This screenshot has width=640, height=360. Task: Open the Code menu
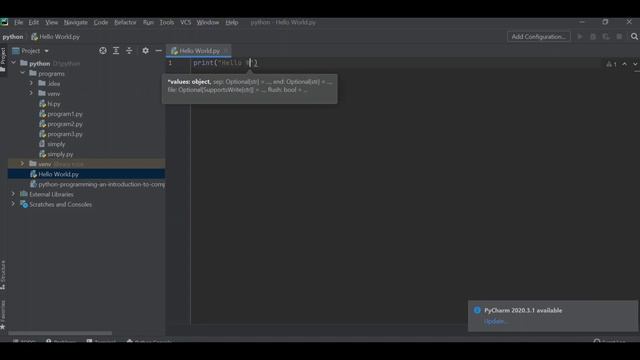101,22
